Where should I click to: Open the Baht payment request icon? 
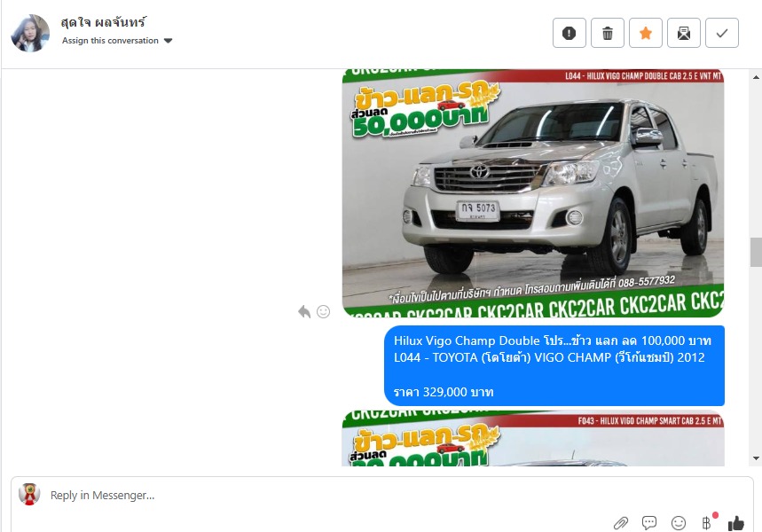click(707, 523)
